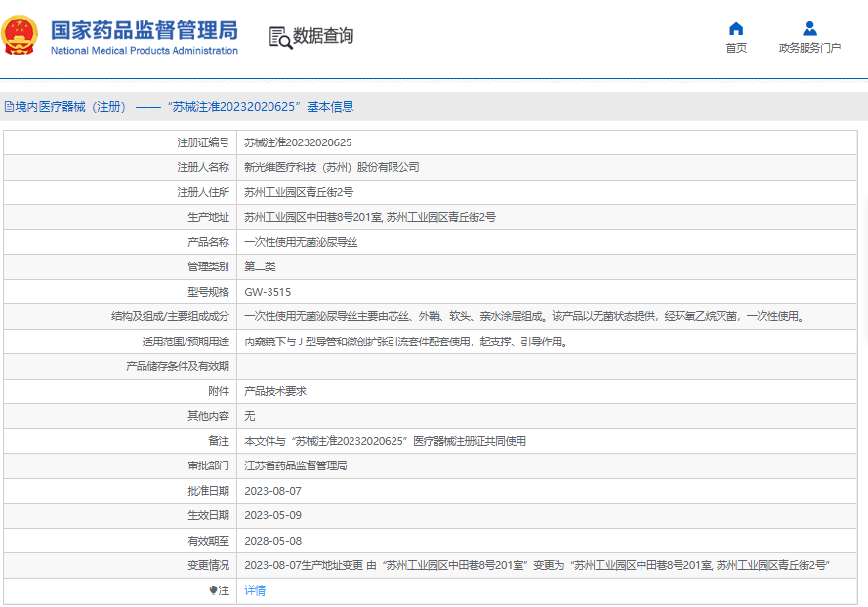Click the 产品名称 label
868x607 pixels.
pos(208,242)
